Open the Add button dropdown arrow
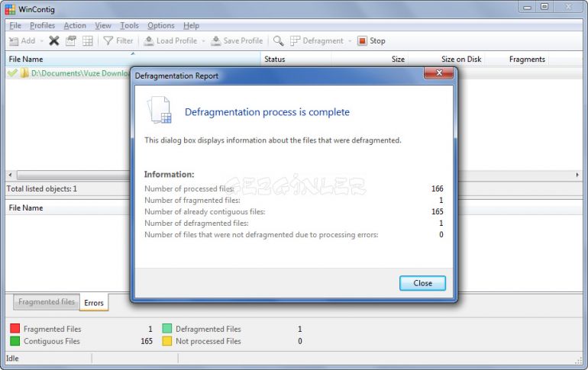This screenshot has width=588, height=370. (x=42, y=41)
